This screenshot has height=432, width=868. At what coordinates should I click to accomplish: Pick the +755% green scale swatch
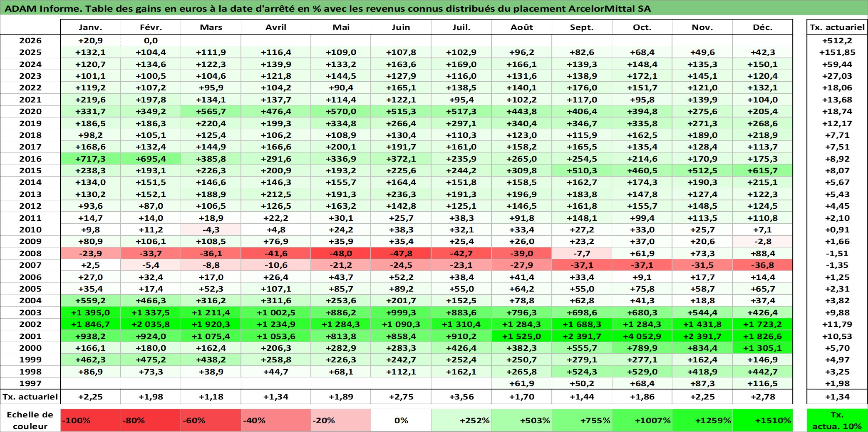pos(582,420)
